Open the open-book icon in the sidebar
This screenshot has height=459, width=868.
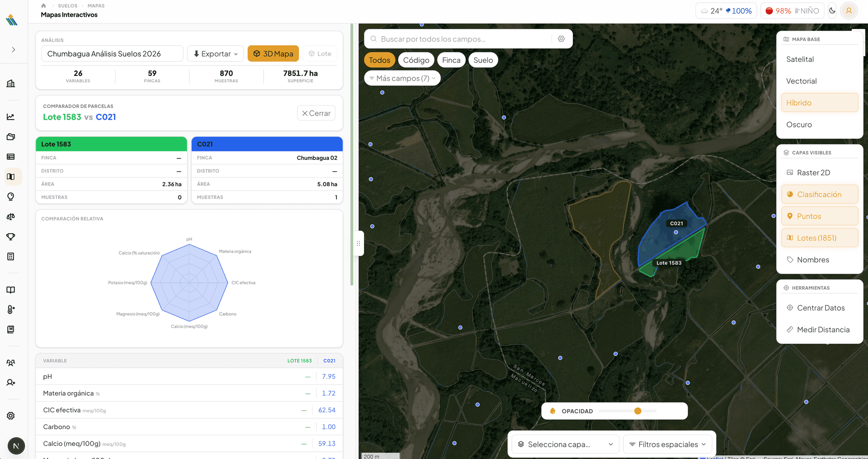[11, 290]
